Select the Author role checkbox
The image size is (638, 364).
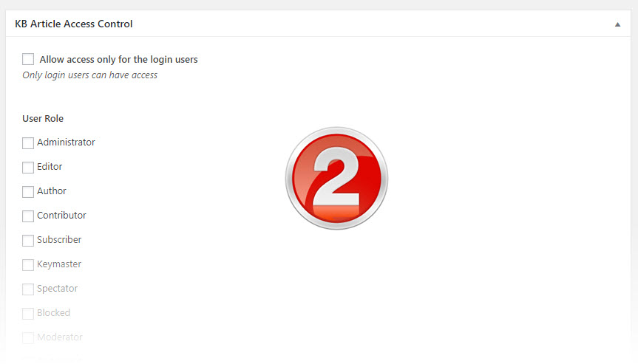point(28,191)
